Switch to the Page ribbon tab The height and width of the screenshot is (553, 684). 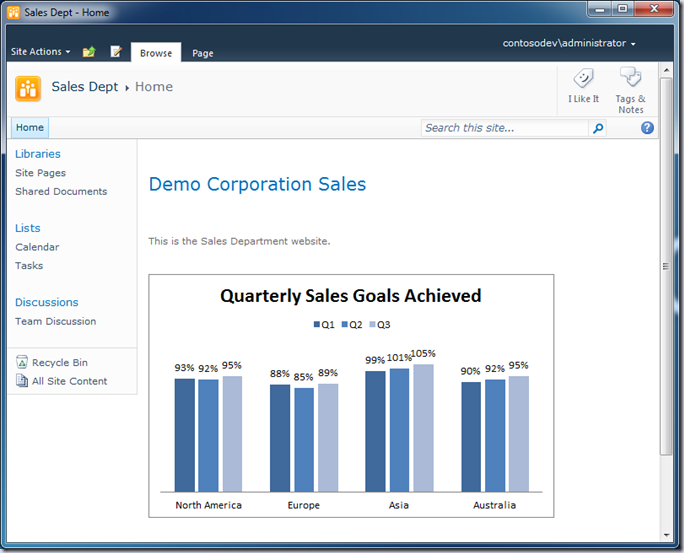click(x=203, y=53)
